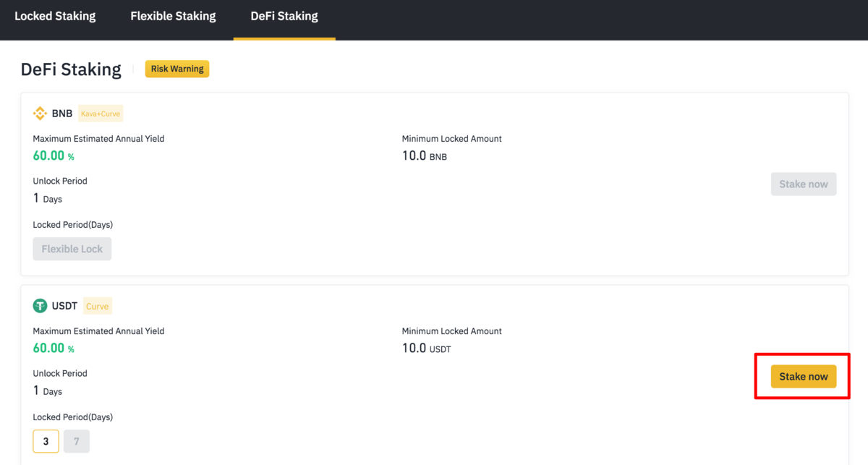Click the DeFi Staking page heading
Screen dimensions: 868x465
71,69
